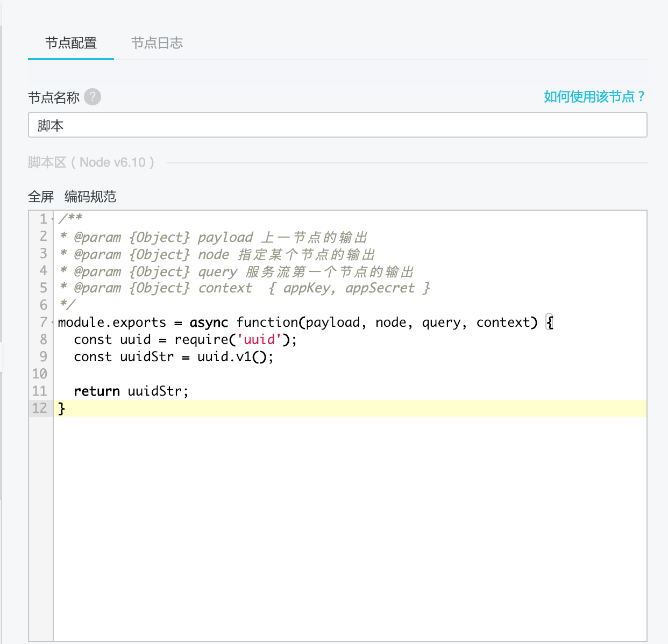Click line number 12 in the gutter
Screen dimensions: 668x644
[x=40, y=409]
